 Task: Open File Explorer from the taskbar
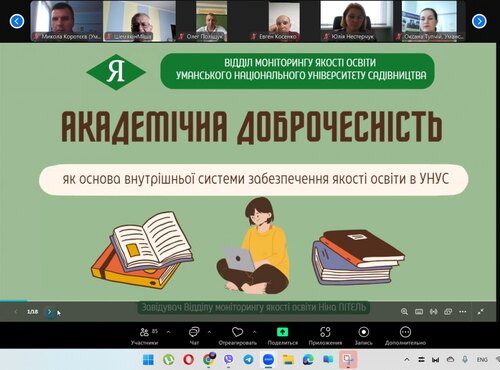point(288,360)
